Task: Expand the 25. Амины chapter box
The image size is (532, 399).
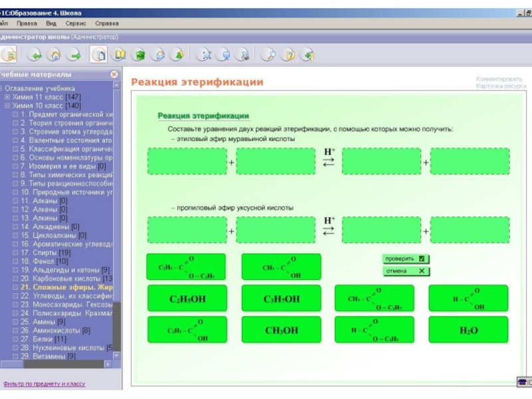Action: click(x=15, y=322)
